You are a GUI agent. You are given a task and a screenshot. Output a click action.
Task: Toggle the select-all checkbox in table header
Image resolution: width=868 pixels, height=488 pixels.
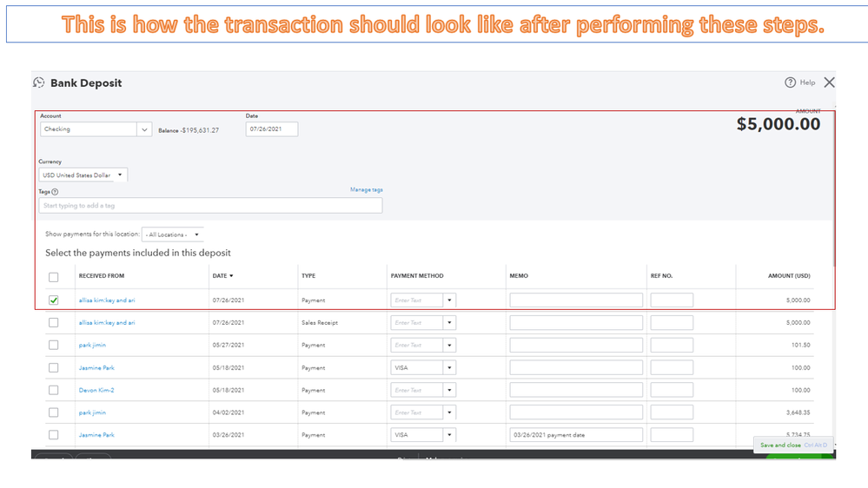[x=53, y=277]
